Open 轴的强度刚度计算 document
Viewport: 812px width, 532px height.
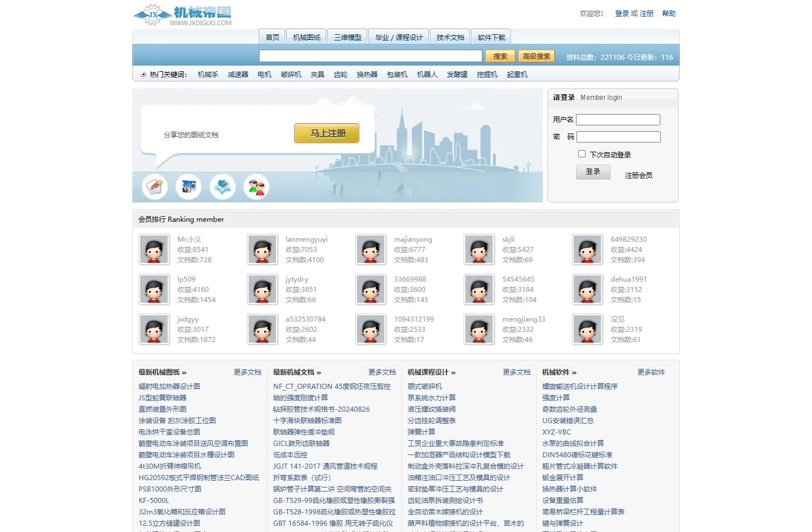pyautogui.click(x=301, y=397)
